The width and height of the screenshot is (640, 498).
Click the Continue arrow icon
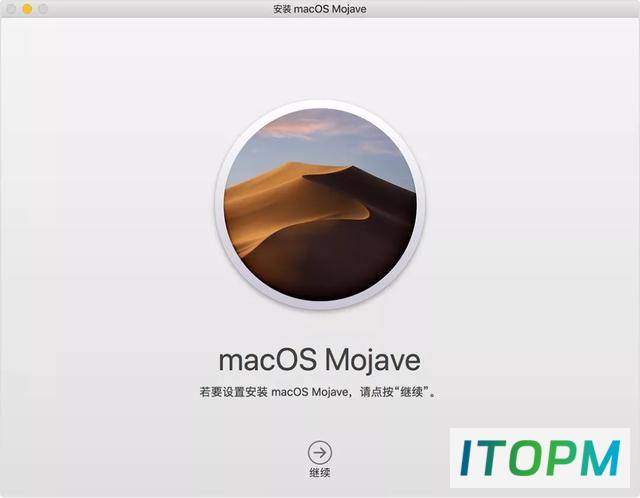[x=320, y=452]
